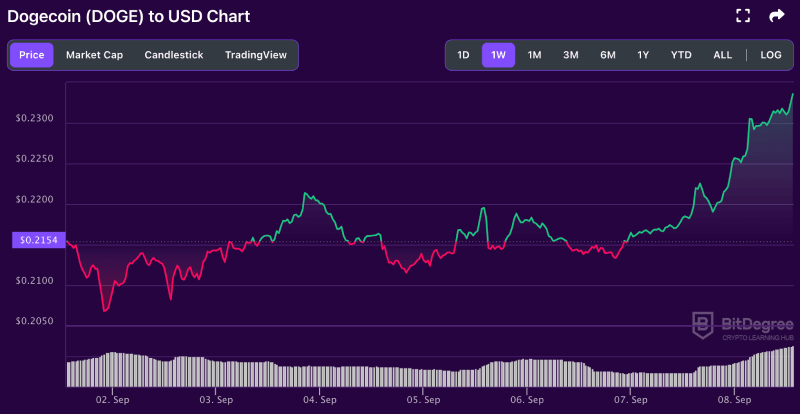
Task: Select the 1W time range
Action: (498, 55)
